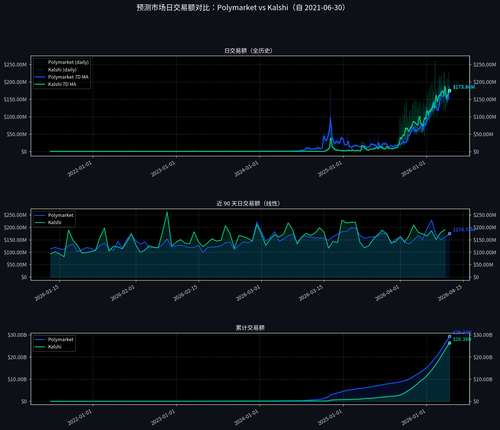
Task: Click the 2024-01-01 date label under full-history chart
Action: coord(246,169)
